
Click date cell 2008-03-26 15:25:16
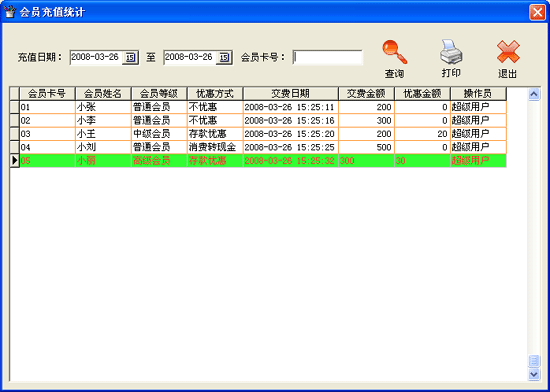tap(291, 121)
